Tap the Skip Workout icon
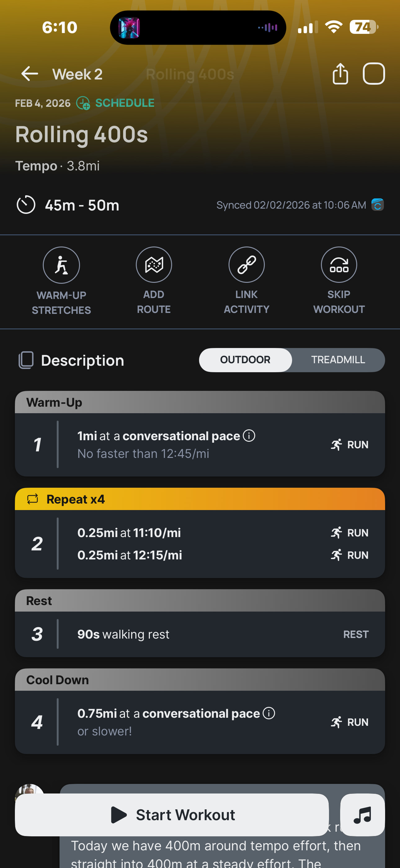The image size is (400, 868). [x=339, y=265]
